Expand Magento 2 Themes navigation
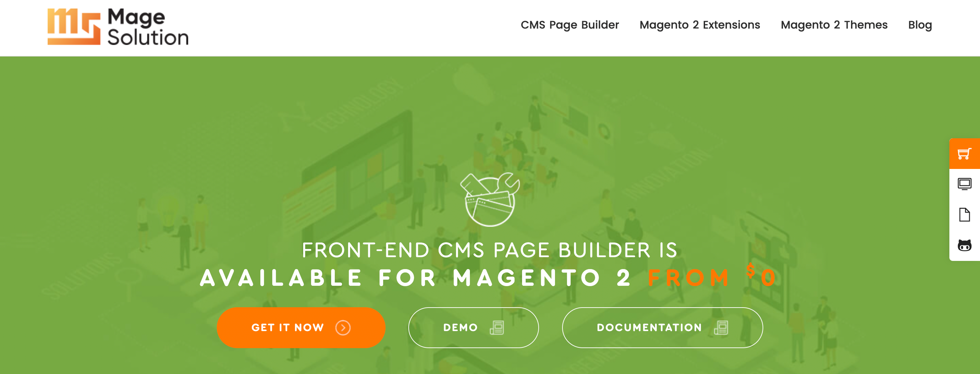Viewport: 980px width, 374px height. (x=834, y=25)
